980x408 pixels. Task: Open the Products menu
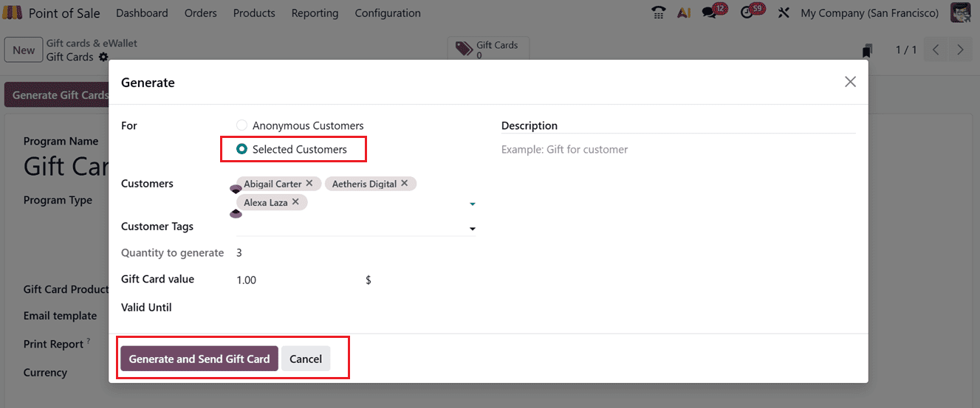(254, 13)
